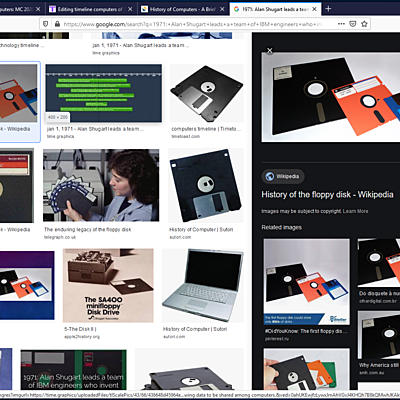Screen dimensions: 400x400
Task: Click the 'apple2history.org' source text
Action: pos(82,337)
